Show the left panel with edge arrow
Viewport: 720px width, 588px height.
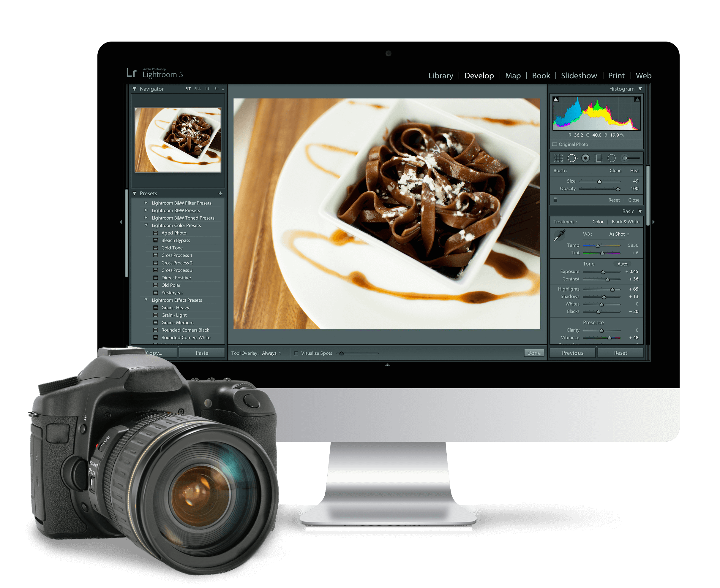(121, 222)
